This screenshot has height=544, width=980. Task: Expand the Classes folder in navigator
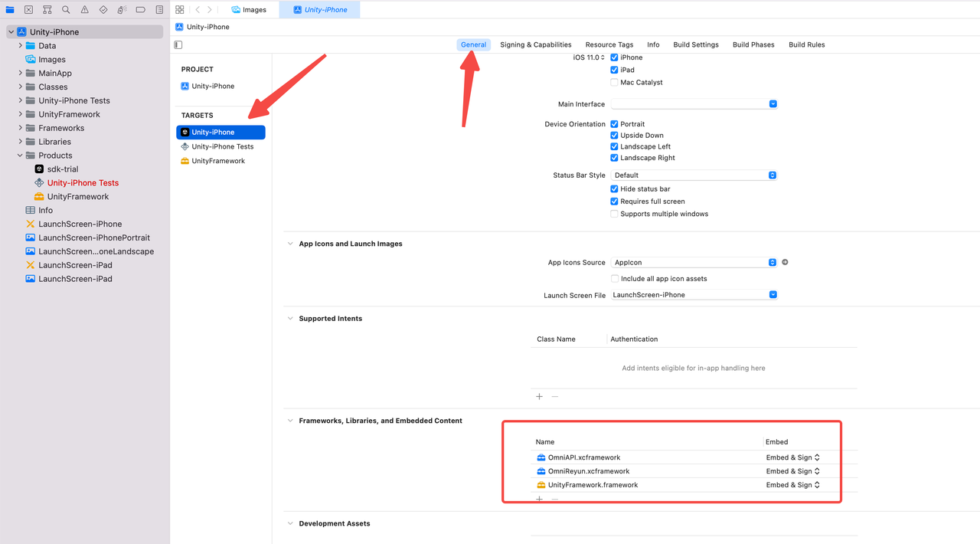pyautogui.click(x=21, y=87)
